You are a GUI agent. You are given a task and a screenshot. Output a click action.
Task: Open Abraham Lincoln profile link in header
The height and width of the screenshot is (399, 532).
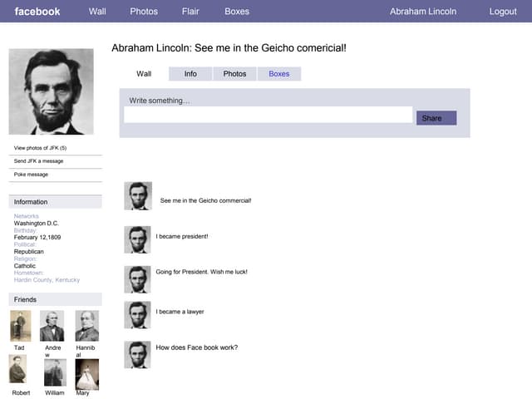tap(423, 12)
